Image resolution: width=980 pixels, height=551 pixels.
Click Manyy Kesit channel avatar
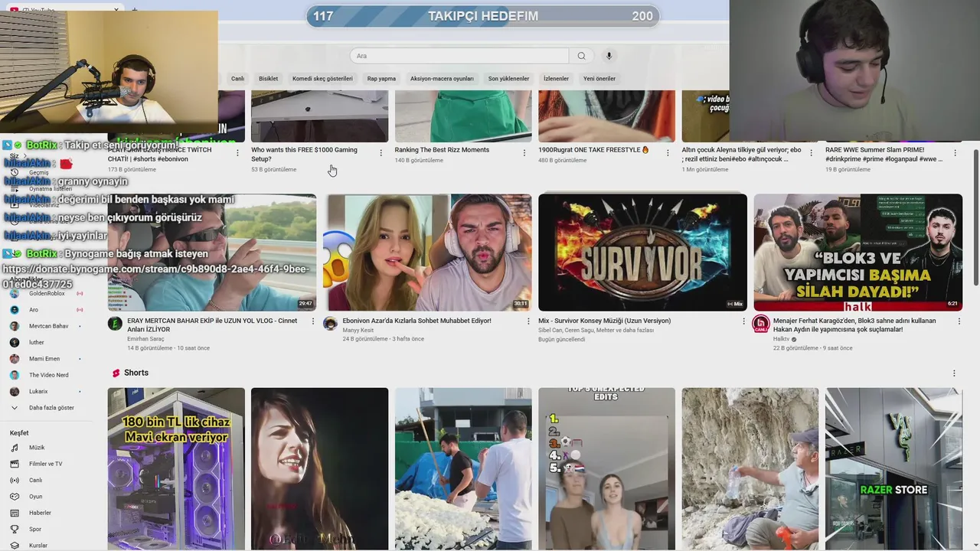pos(330,324)
